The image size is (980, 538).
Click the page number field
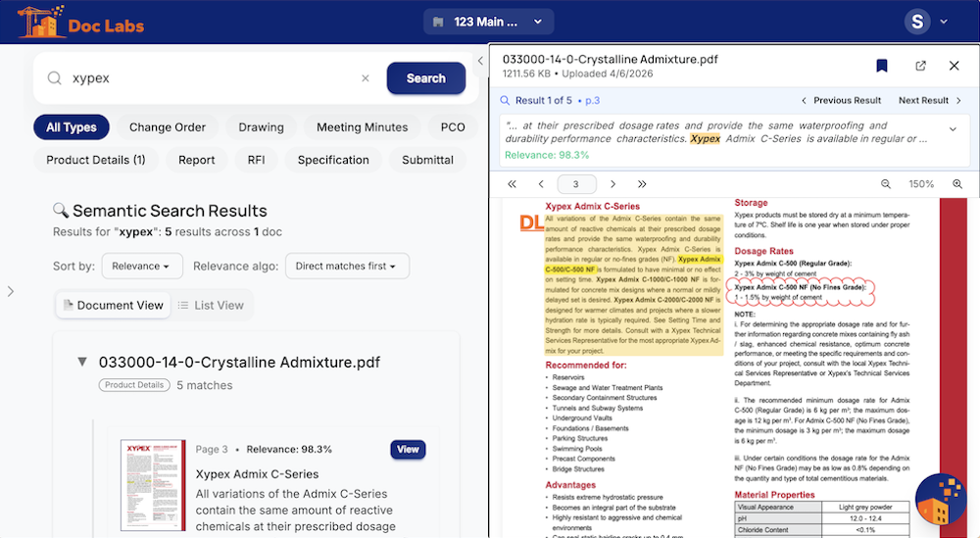575,183
